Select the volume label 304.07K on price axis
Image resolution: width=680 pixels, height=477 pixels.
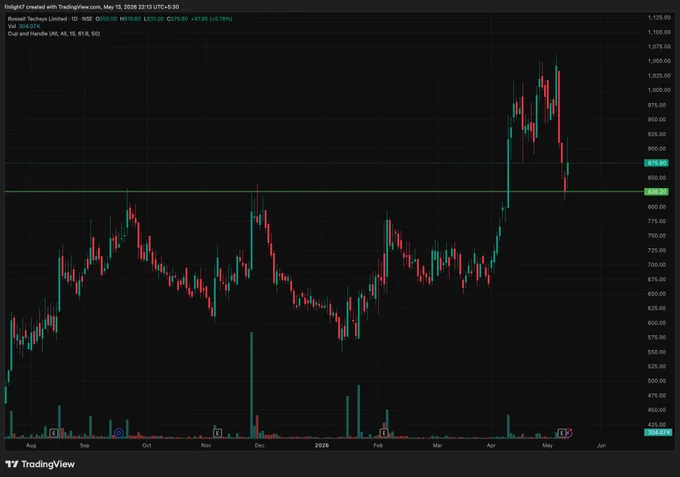click(658, 432)
